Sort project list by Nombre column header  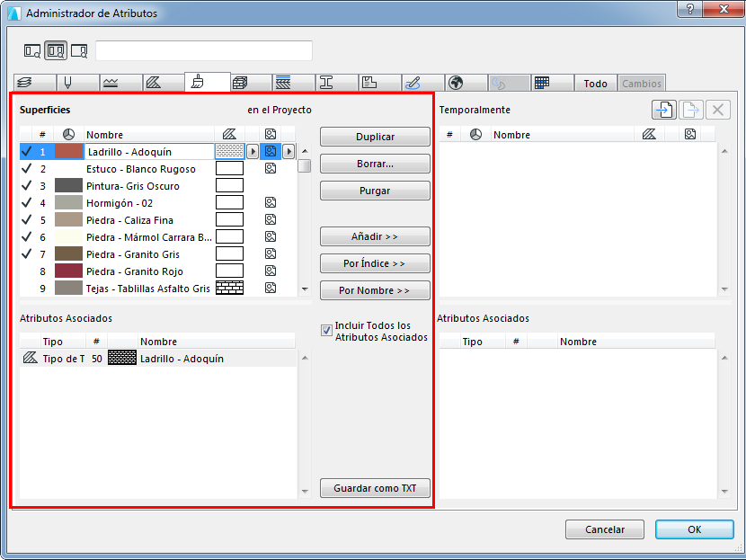(149, 135)
